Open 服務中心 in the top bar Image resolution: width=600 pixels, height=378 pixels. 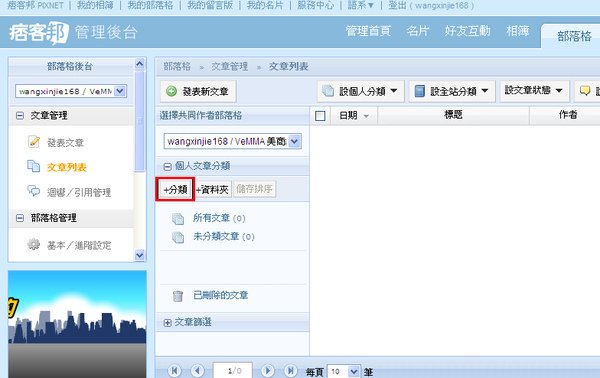(315, 5)
